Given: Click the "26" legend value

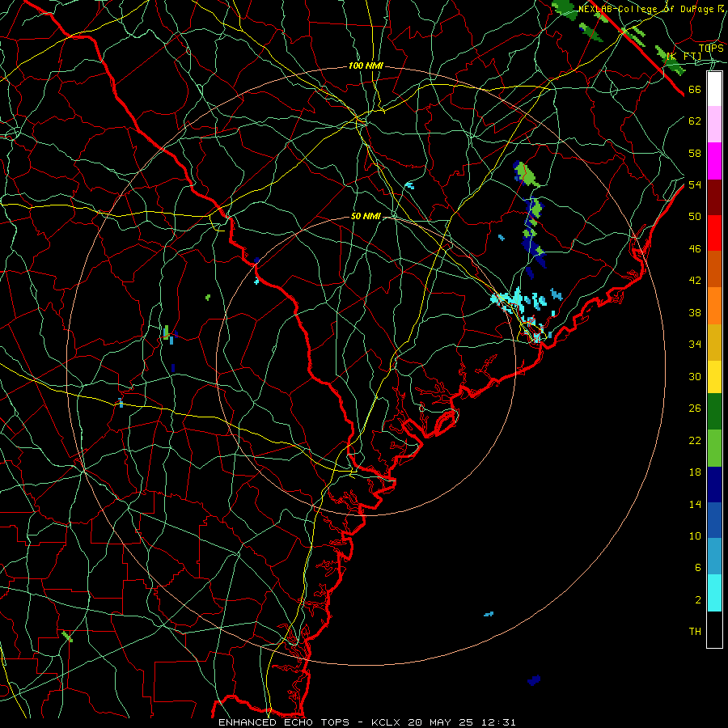Looking at the screenshot, I should [x=695, y=408].
